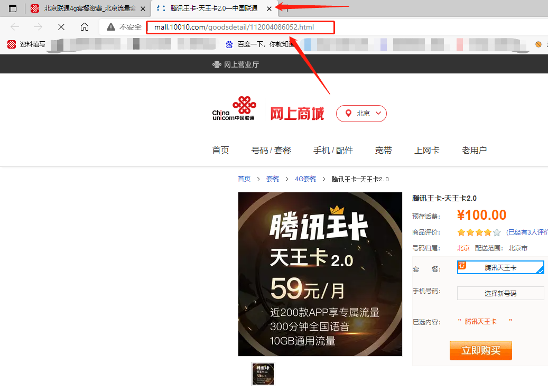Close the 北京联通4g套餐资费 tab

pos(143,9)
